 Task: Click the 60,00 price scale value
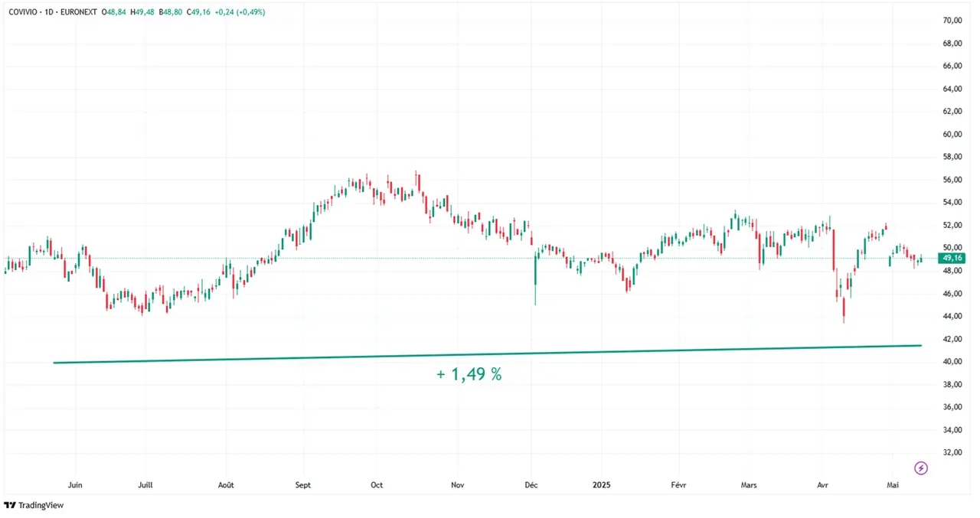[x=952, y=135]
